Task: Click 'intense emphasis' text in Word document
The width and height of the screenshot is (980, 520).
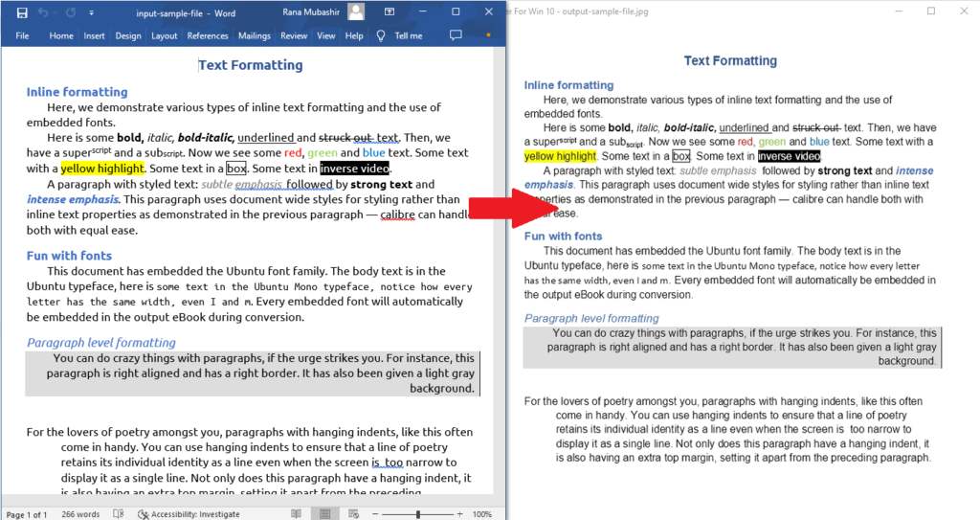Action: [73, 199]
